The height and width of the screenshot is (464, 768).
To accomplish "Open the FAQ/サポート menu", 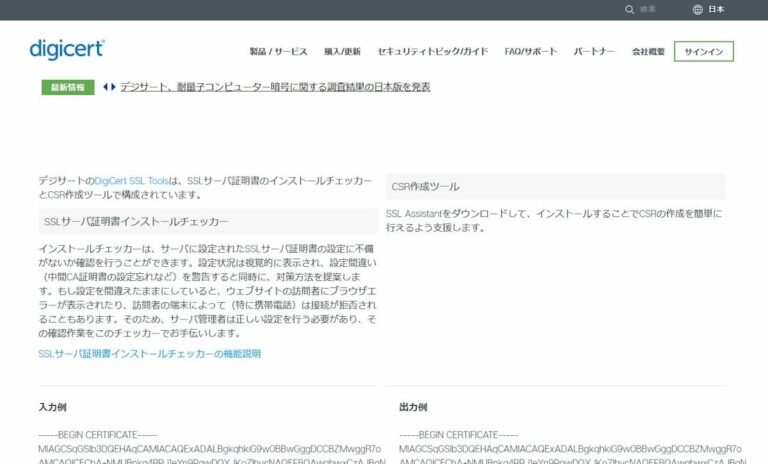I will click(x=530, y=51).
